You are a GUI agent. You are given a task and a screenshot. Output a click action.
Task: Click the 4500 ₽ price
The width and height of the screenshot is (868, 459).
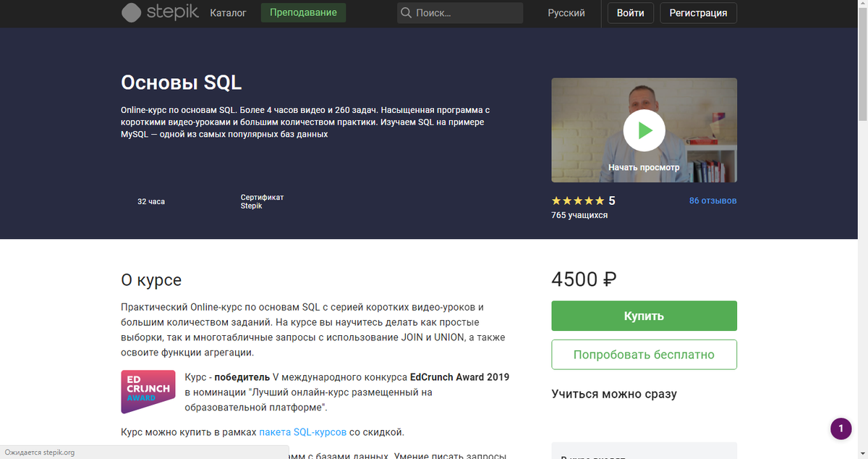pos(584,279)
